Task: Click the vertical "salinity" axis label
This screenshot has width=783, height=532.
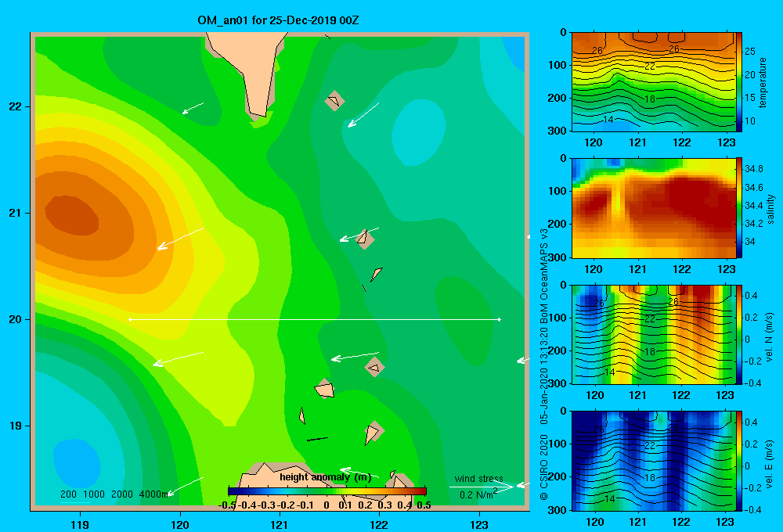Action: (x=770, y=209)
